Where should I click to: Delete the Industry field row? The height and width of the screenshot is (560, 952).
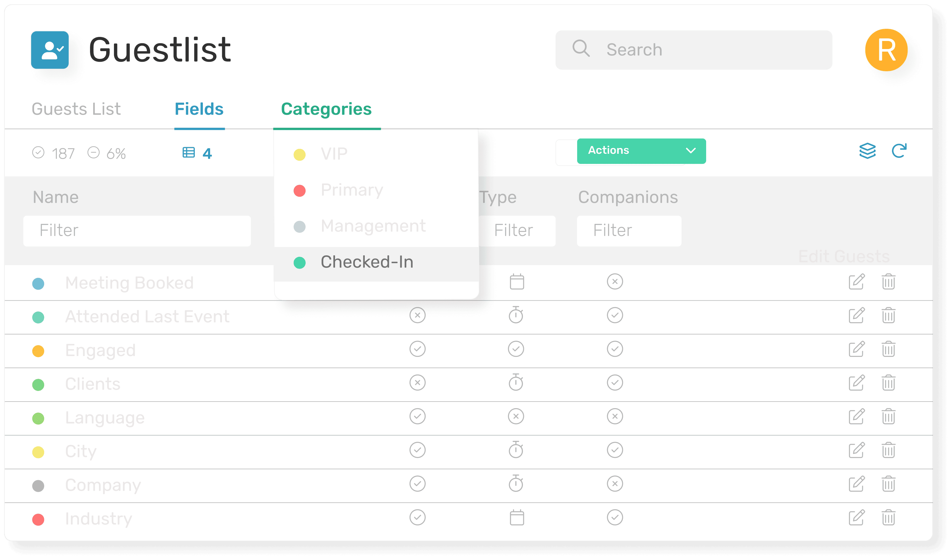point(888,517)
